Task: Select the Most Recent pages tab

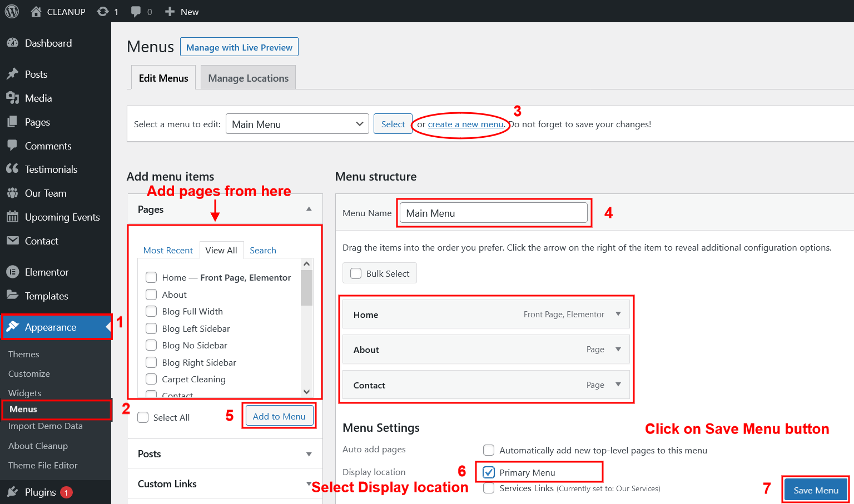Action: pos(168,251)
